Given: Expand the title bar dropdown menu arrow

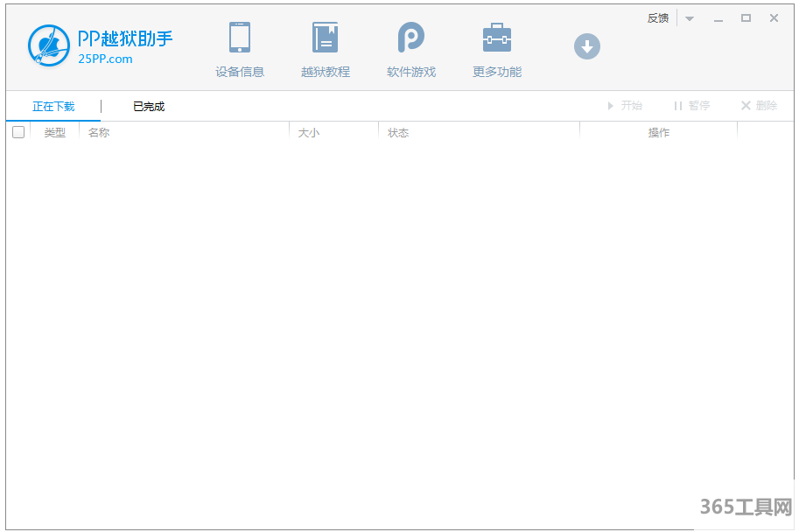Looking at the screenshot, I should pos(690,18).
